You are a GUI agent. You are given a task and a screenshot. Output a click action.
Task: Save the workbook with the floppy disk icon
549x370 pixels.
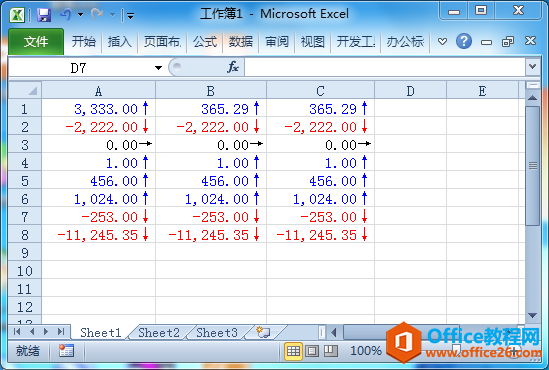[x=44, y=15]
